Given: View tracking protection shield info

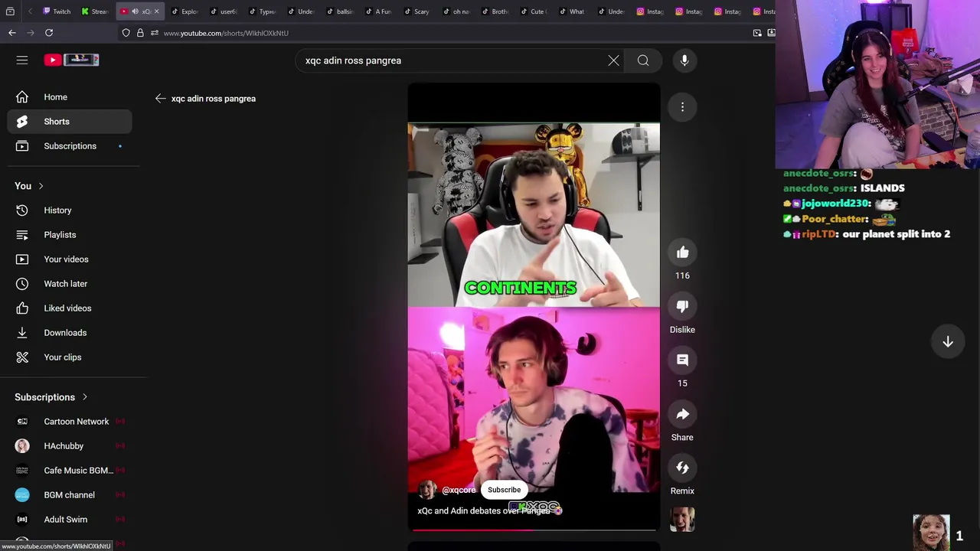Looking at the screenshot, I should click(126, 33).
